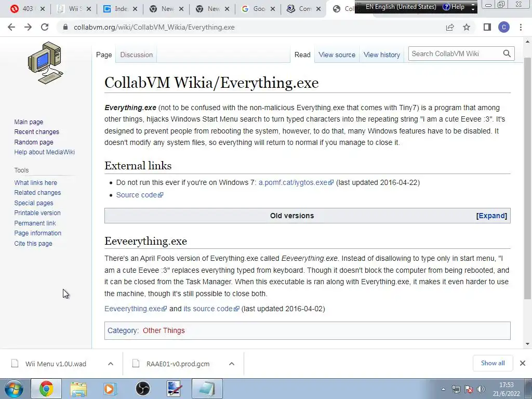Screen dimensions: 532x399
Task: Open Related changes tool
Action: (37, 192)
